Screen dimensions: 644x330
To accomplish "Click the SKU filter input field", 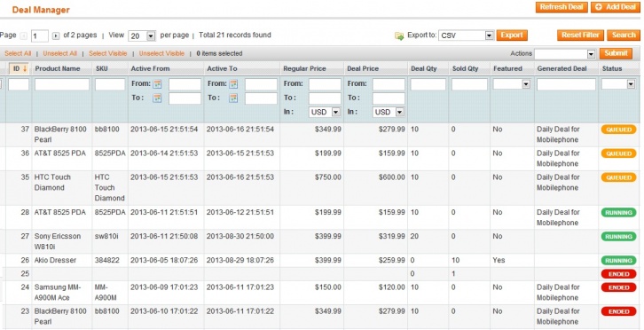I will coord(110,84).
